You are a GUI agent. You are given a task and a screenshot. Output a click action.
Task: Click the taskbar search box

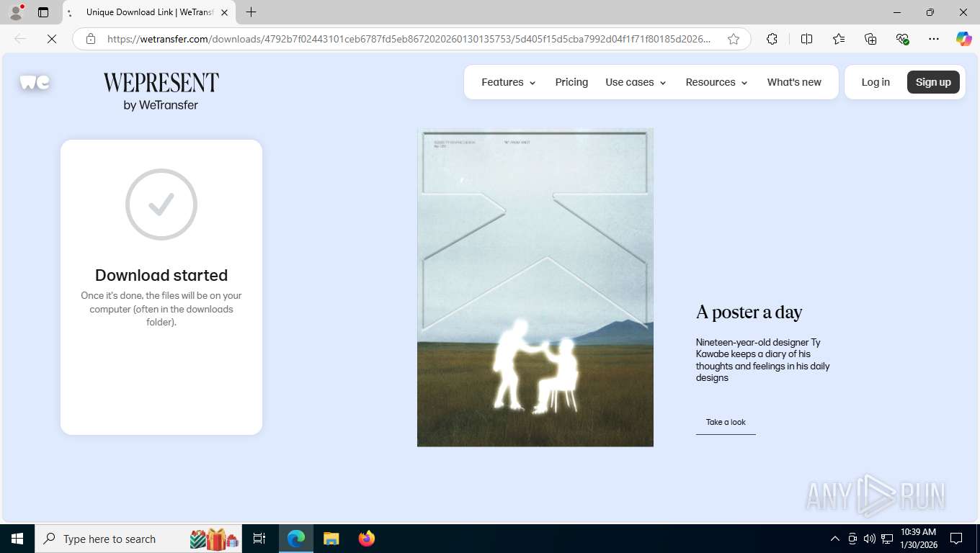(138, 539)
